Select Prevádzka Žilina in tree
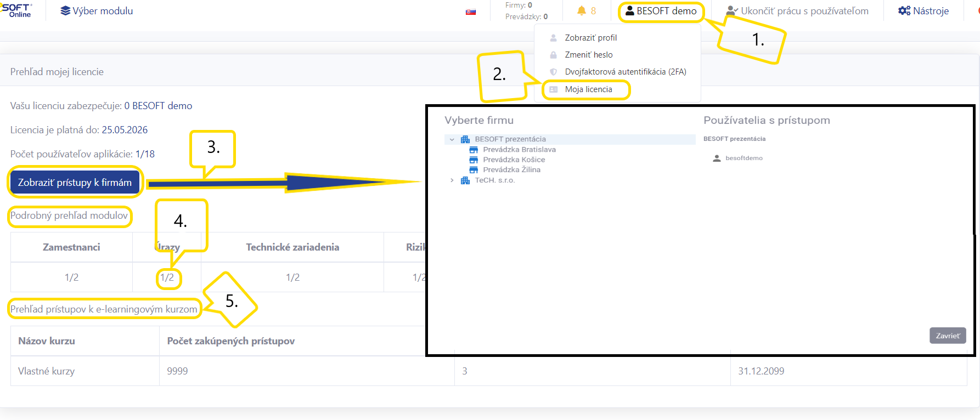Viewport: 980px width, 420px height. [511, 170]
